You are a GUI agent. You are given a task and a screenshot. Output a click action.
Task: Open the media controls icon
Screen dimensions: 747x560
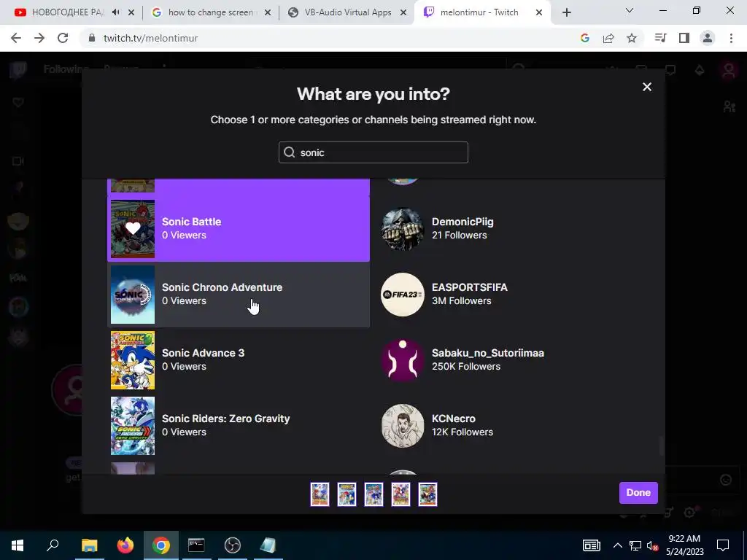pyautogui.click(x=660, y=38)
